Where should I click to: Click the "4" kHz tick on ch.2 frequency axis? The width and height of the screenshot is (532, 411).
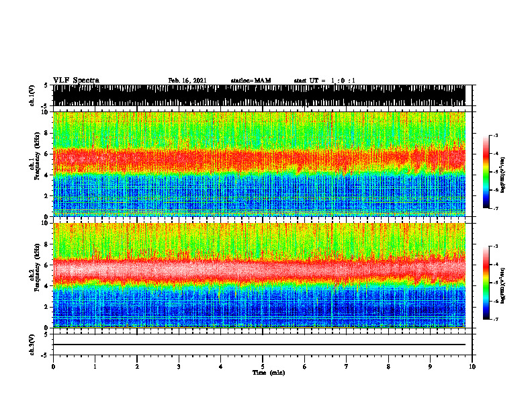(46, 286)
